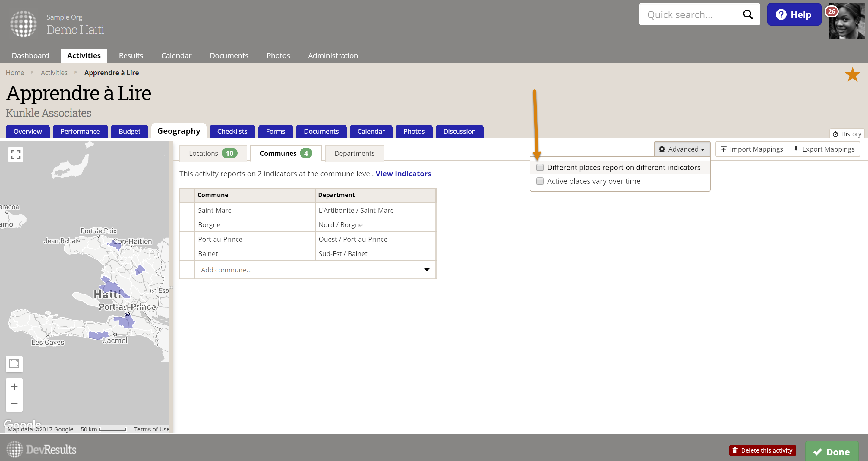Click the quick search magnifier icon

point(747,14)
